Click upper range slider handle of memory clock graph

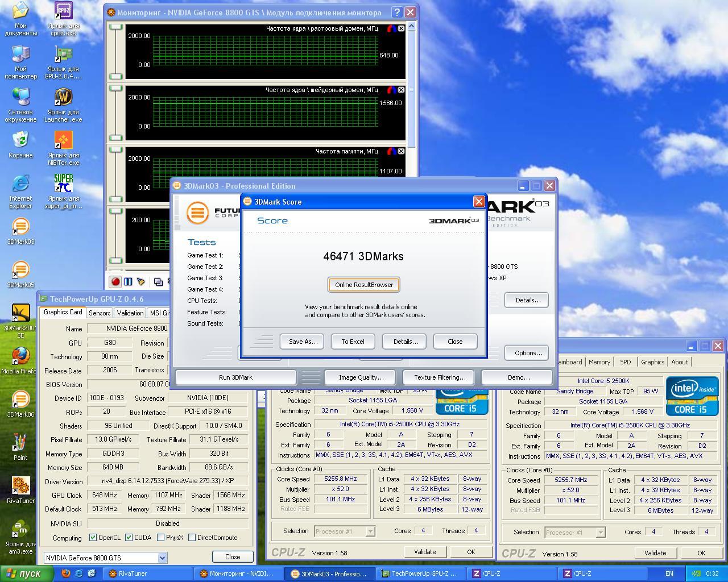click(x=116, y=150)
